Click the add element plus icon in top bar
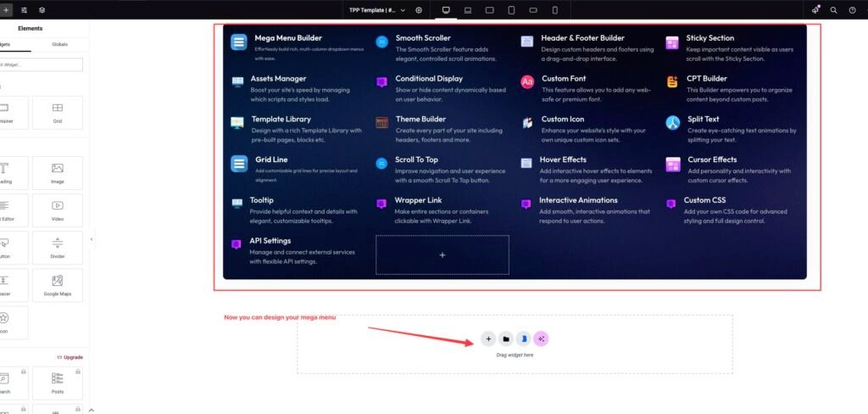Image resolution: width=868 pixels, height=414 pixels. click(x=6, y=10)
